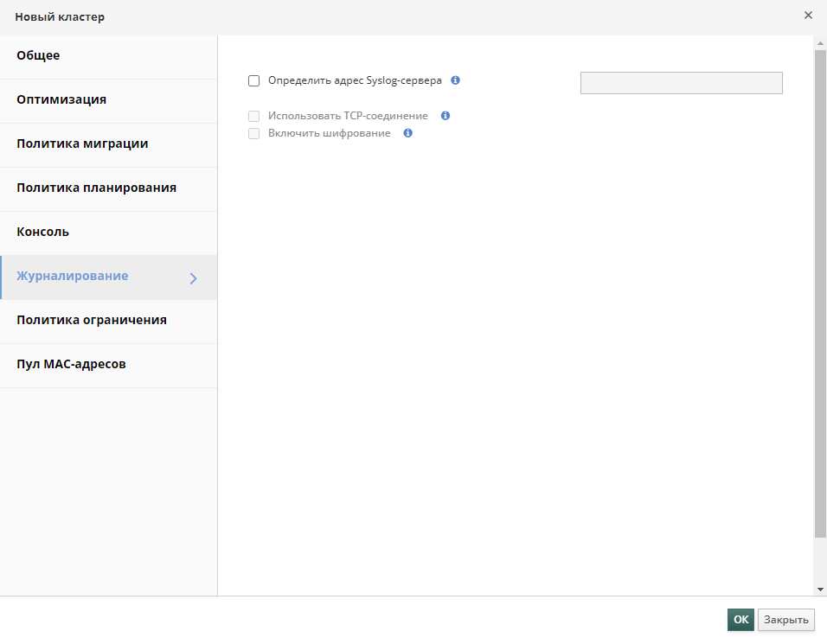Click chevron arrow in Журналирование tab

194,278
